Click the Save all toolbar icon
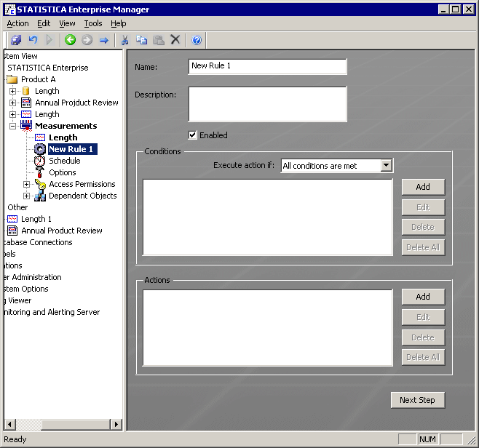 (16, 40)
